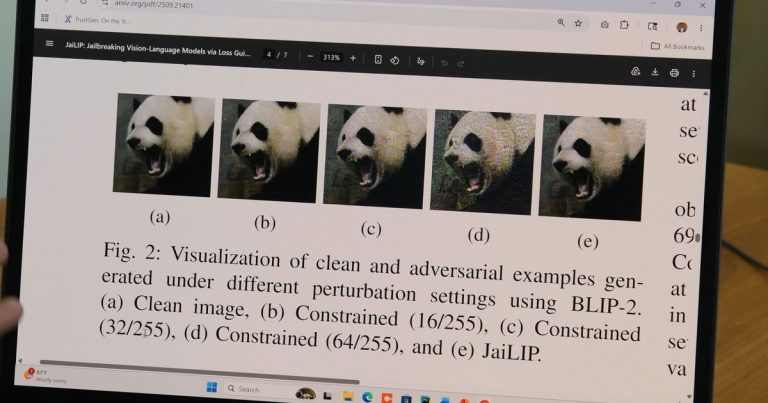
Task: Click the page number field showing 4
Action: point(269,54)
